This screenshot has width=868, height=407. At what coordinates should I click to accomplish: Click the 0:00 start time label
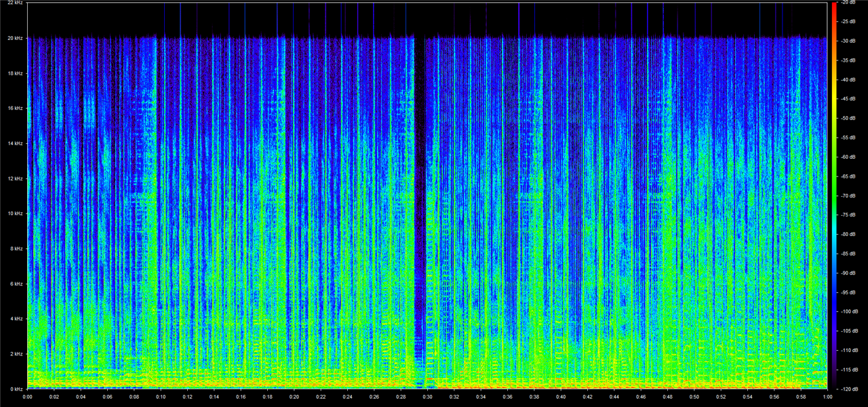tap(28, 396)
